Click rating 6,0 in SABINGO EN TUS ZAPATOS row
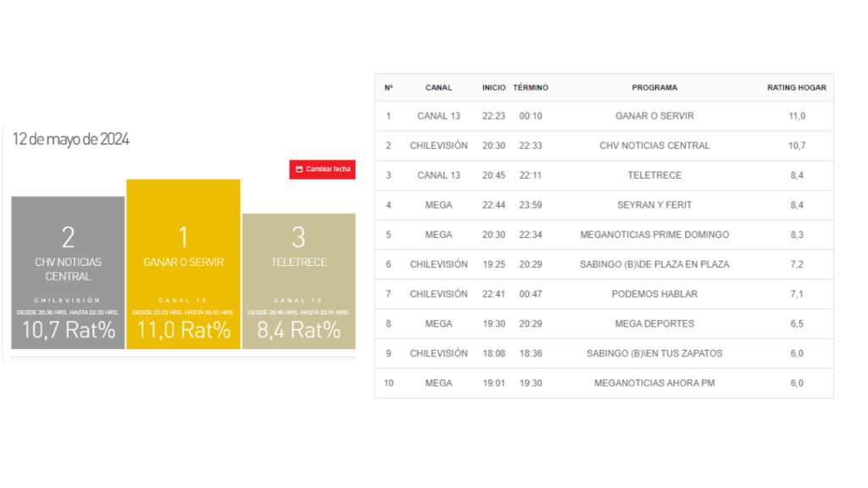This screenshot has width=868, height=488. (x=797, y=353)
